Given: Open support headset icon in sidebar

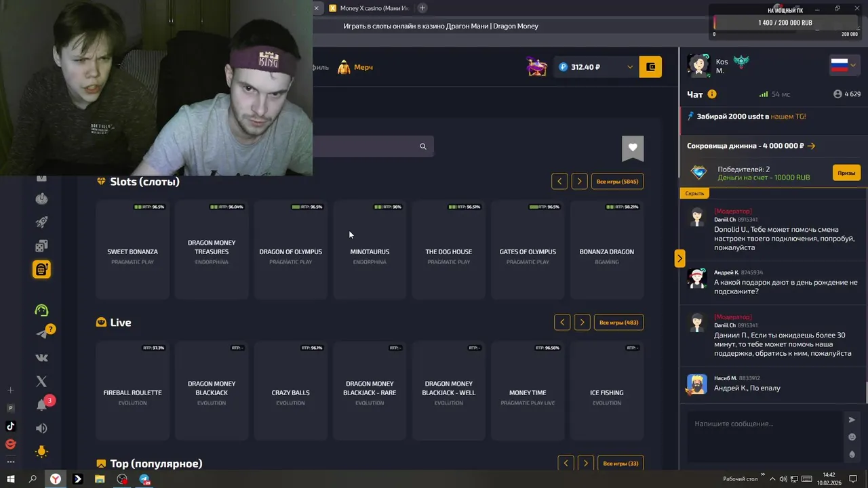Looking at the screenshot, I should (41, 310).
